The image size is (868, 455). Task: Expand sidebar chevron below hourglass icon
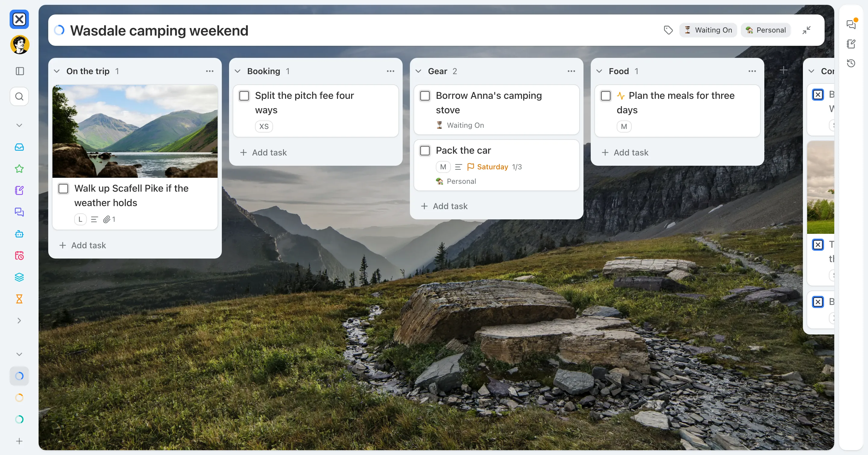(19, 321)
